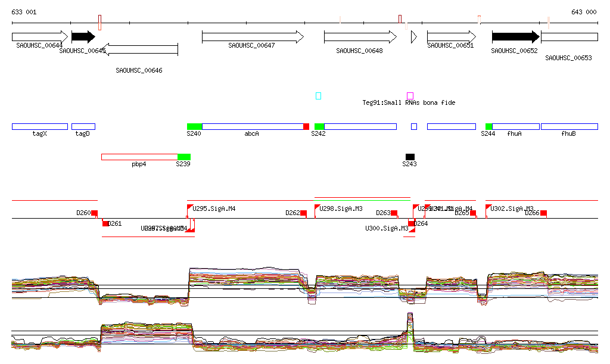Screen dimensions: 610x364
Task: Click the 'SAOUHSC_00646' gene label
Action: [x=139, y=70]
